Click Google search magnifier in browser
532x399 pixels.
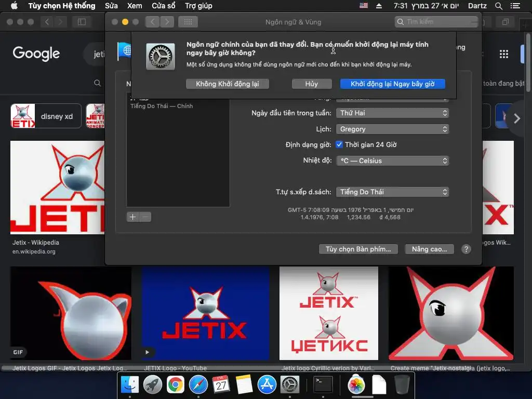pyautogui.click(x=97, y=83)
